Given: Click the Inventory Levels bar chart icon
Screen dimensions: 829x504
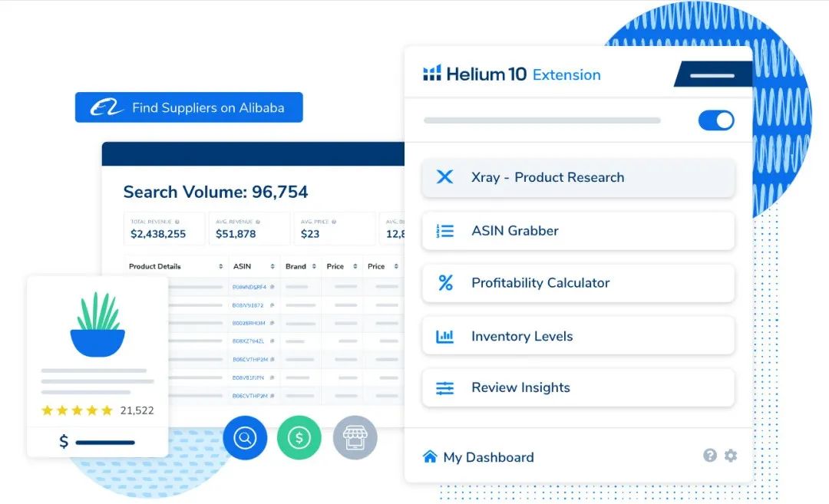Looking at the screenshot, I should (444, 335).
